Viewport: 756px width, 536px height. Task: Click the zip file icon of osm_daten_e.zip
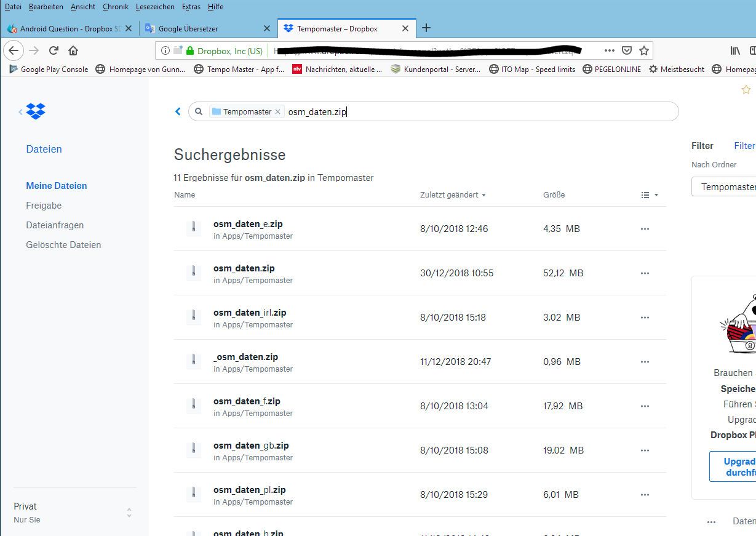click(194, 227)
